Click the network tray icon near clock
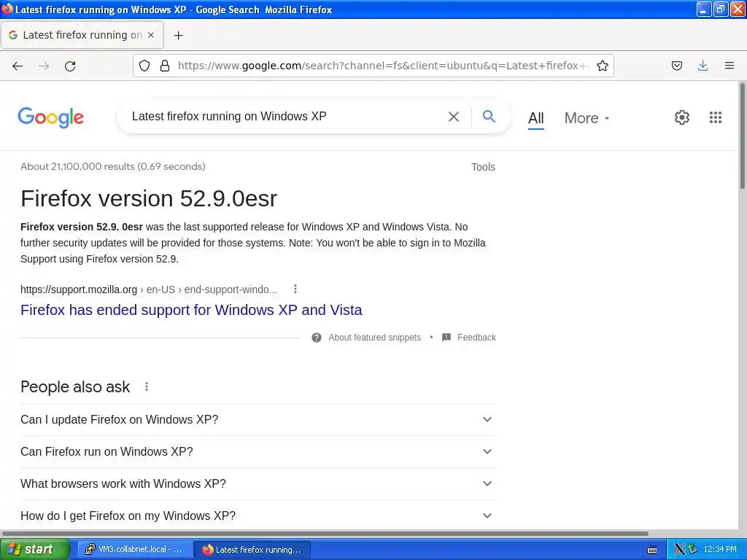The image size is (747, 560). (x=692, y=550)
